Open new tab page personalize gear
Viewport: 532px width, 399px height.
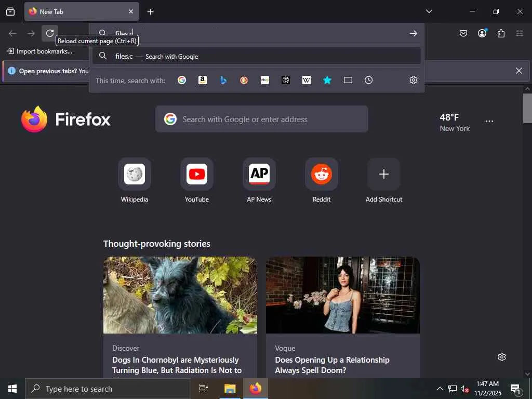coord(501,357)
